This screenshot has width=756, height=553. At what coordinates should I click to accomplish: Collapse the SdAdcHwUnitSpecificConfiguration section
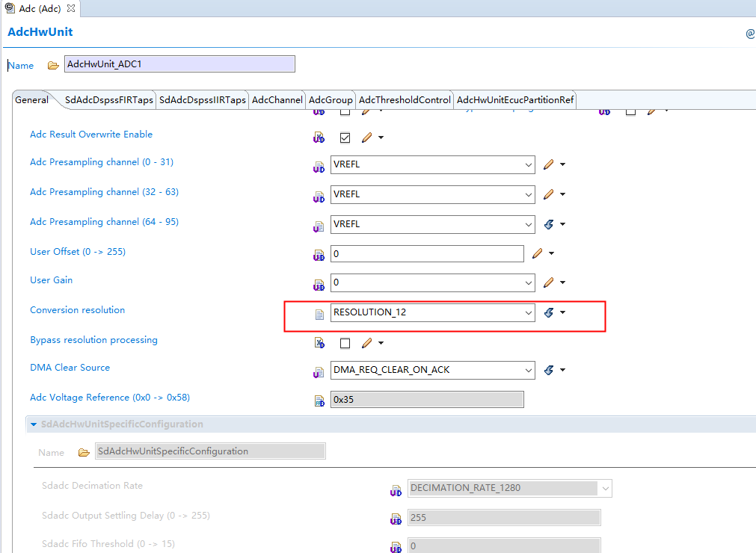pos(34,424)
